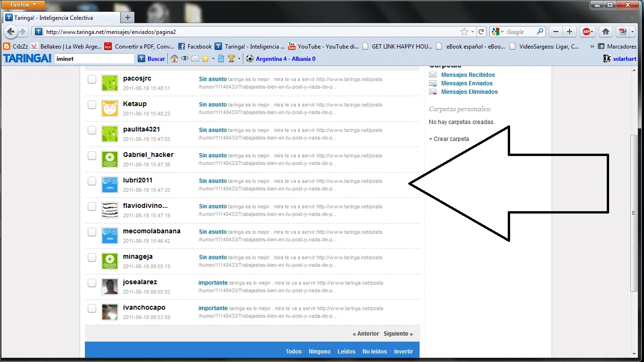
Task: Reload the page with the refresh icon
Action: pos(481,32)
